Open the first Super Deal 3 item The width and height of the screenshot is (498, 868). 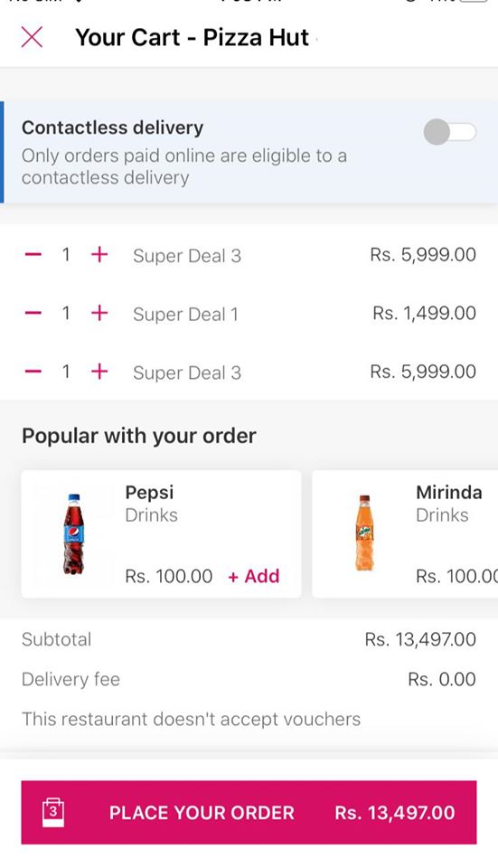point(187,256)
